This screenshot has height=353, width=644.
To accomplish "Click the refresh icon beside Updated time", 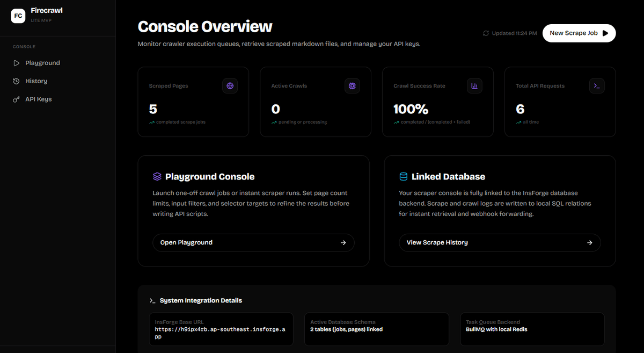I will point(486,33).
